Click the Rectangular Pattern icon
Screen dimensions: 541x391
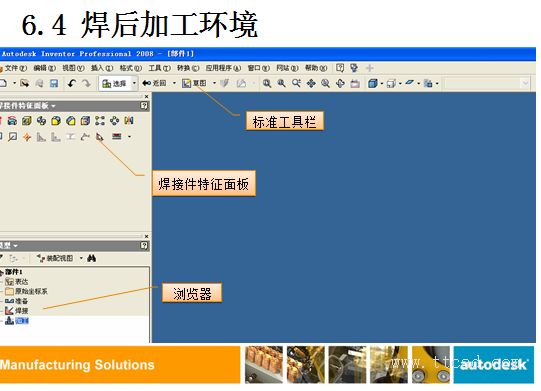pyautogui.click(x=100, y=120)
